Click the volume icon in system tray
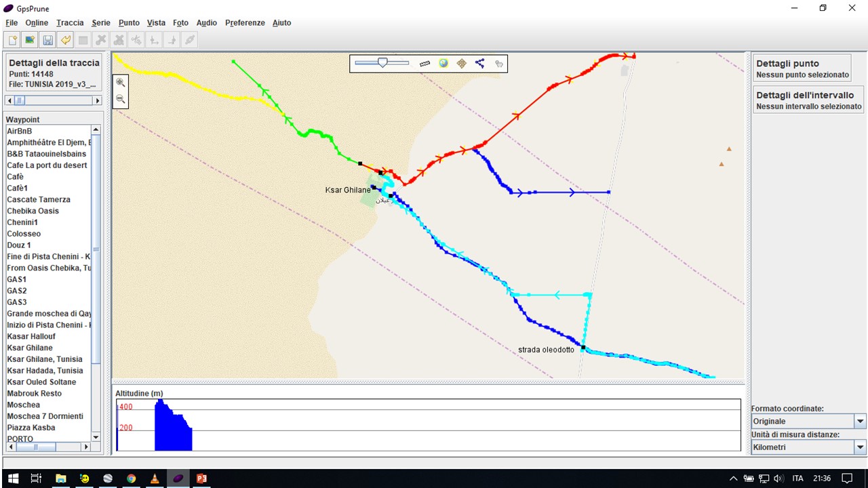868x488 pixels. tap(778, 479)
